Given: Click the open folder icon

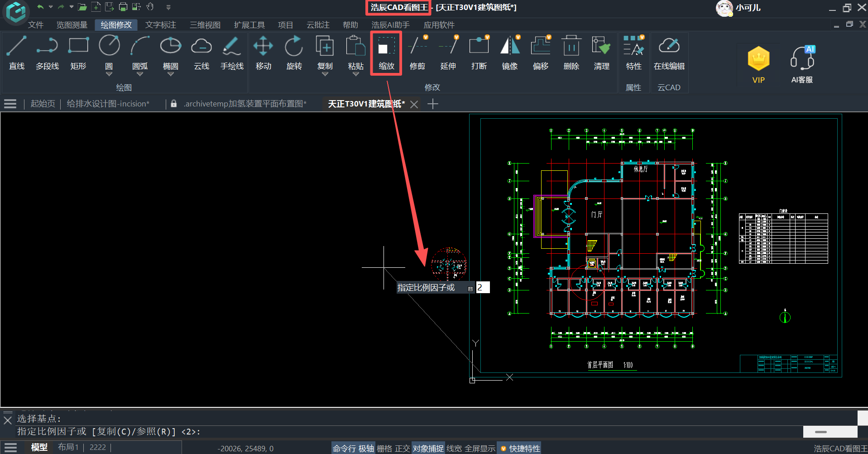Looking at the screenshot, I should click(x=82, y=7).
